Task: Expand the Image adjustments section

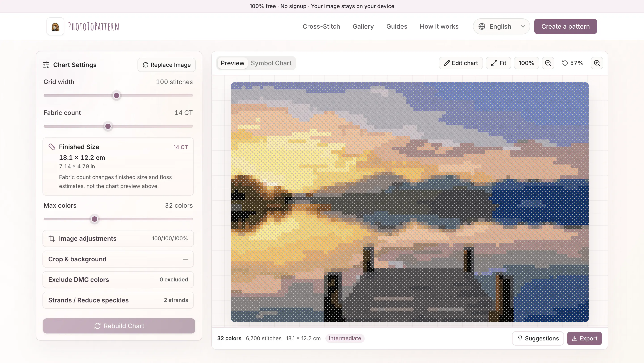Action: pyautogui.click(x=118, y=238)
